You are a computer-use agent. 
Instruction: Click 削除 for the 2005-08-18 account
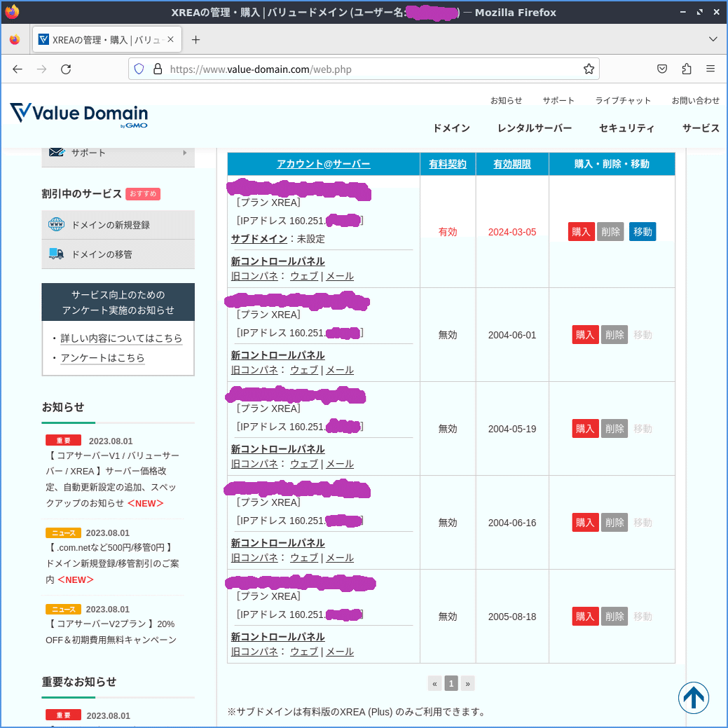click(614, 616)
